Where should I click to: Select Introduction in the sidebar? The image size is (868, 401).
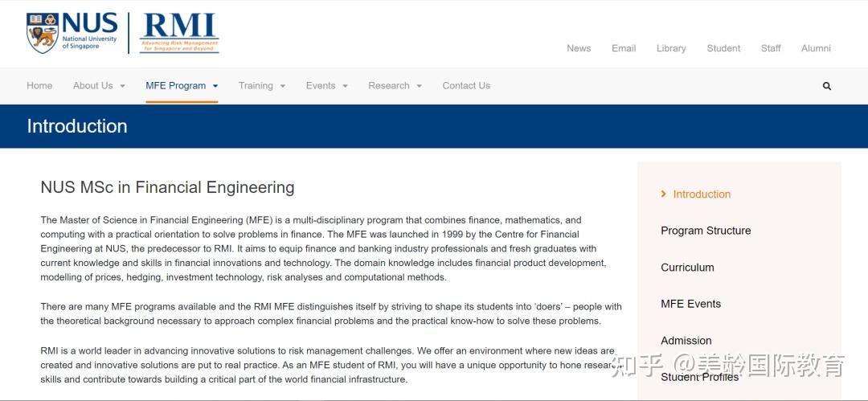pyautogui.click(x=702, y=194)
